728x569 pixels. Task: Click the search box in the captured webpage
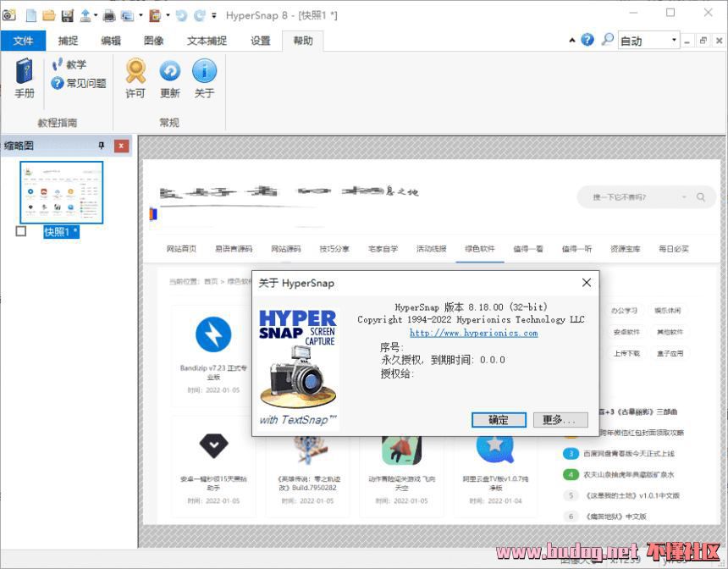646,197
